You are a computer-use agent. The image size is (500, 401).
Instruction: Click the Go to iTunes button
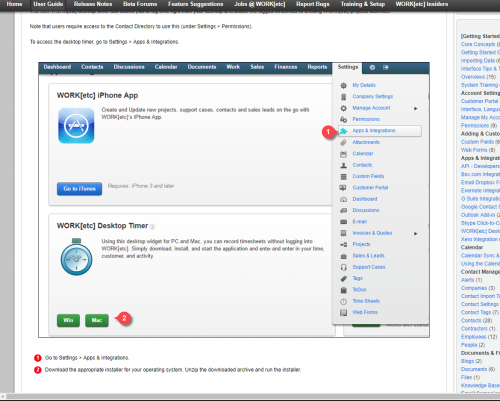[x=79, y=189]
